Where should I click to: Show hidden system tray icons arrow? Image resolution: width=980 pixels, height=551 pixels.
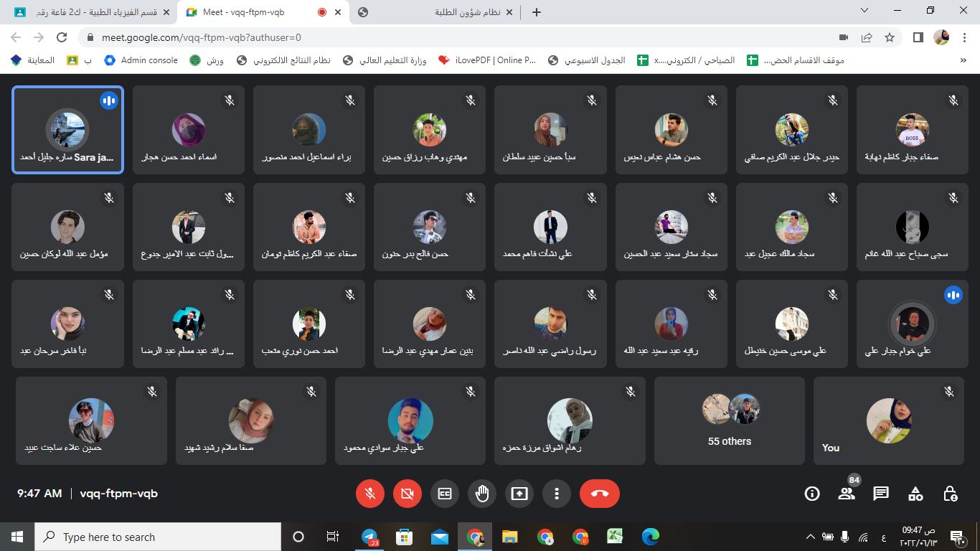[x=811, y=537]
